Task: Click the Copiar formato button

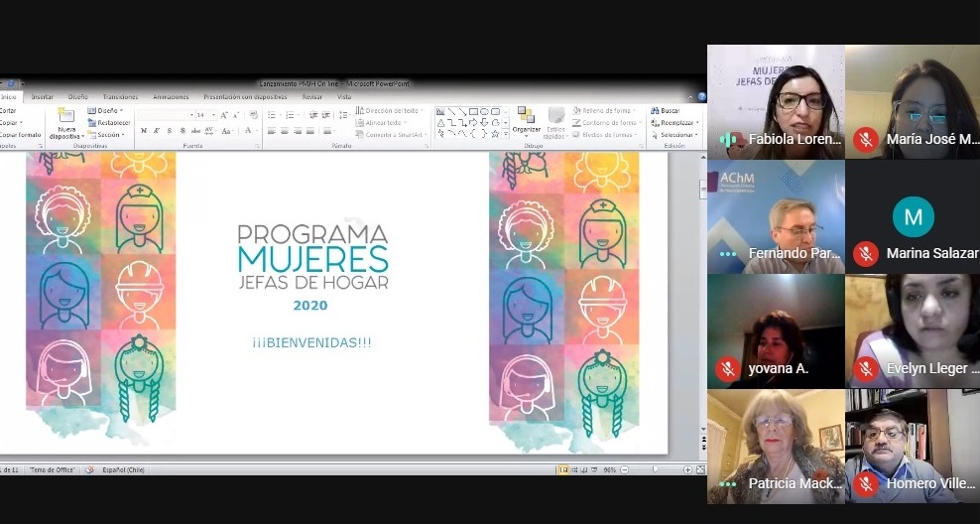Action: 21,134
